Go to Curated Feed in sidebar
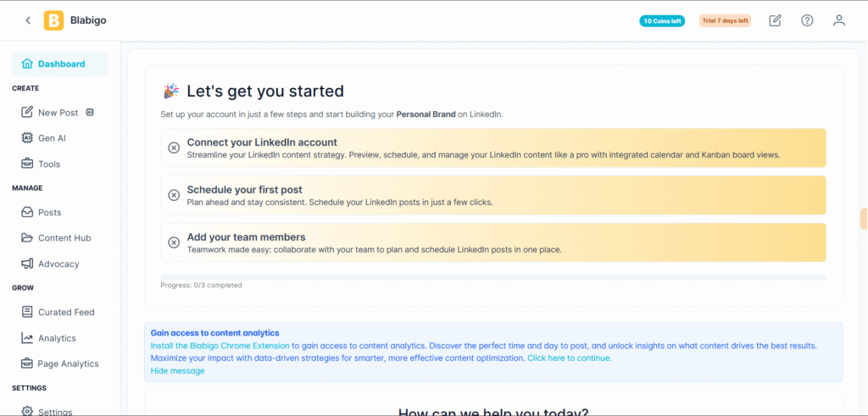The width and height of the screenshot is (868, 416). (x=65, y=313)
